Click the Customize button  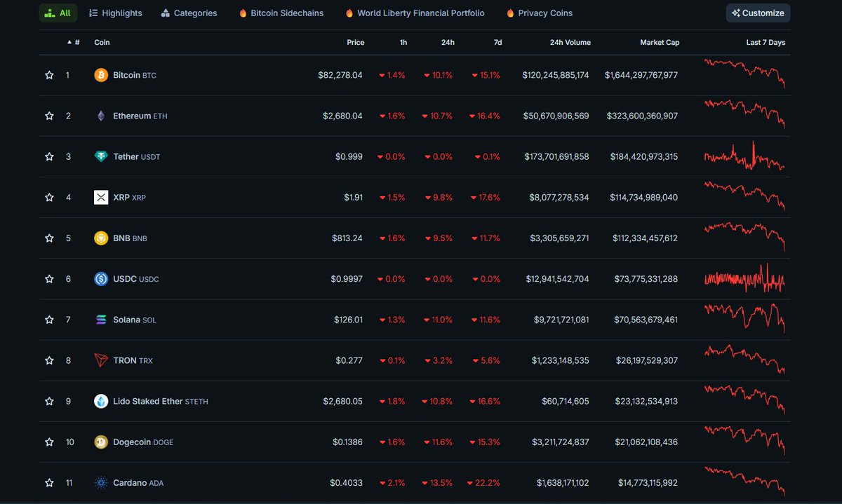(x=758, y=13)
